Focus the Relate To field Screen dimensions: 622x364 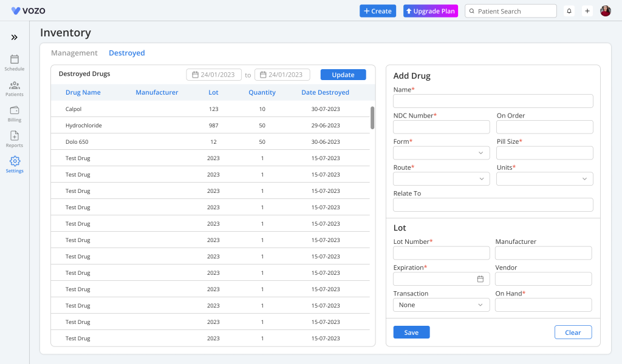click(493, 205)
